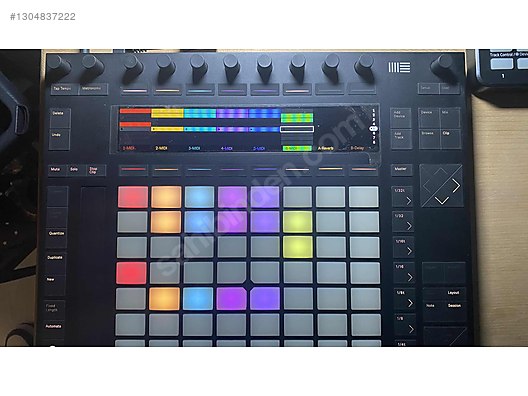The width and height of the screenshot is (528, 396).
Task: Select highlighted 6-MIDI track on display
Action: point(297,148)
